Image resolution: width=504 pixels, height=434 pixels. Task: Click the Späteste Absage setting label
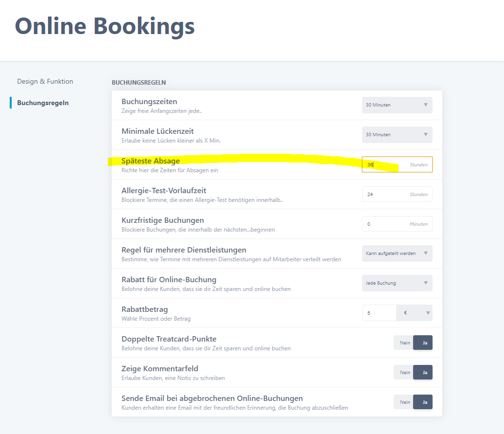(151, 161)
